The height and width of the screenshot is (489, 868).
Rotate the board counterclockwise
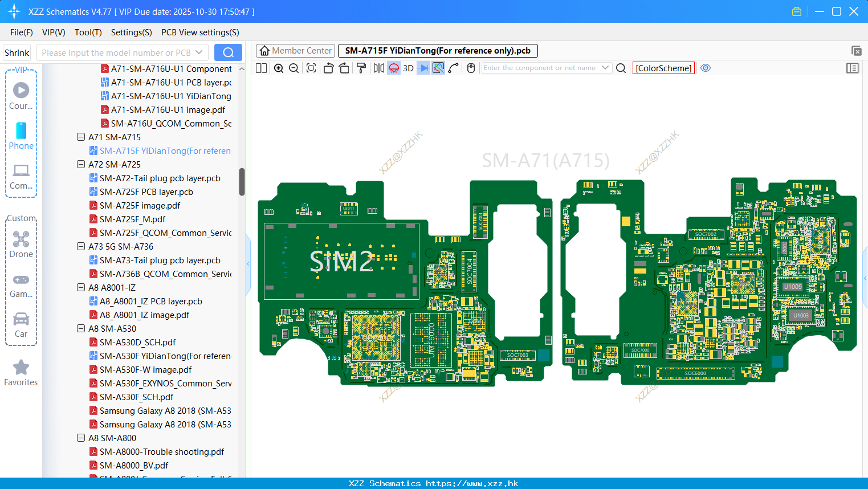(328, 68)
